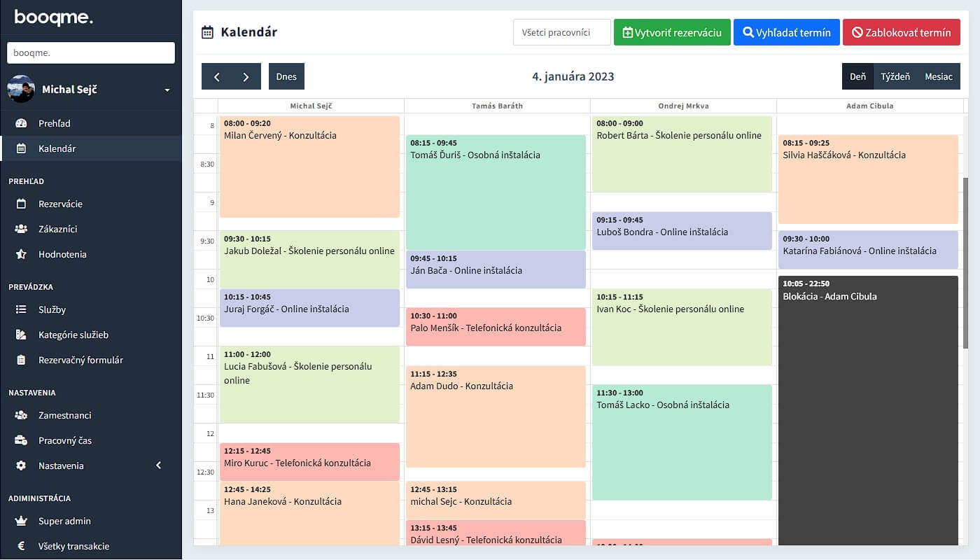Click Vytvoriť rezerváciu button
The height and width of the screenshot is (560, 980).
pos(672,32)
